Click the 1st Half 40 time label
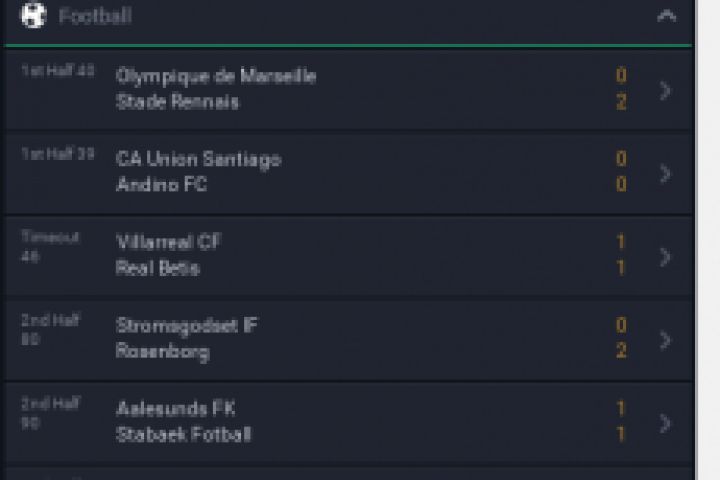The image size is (720, 480). 58,71
